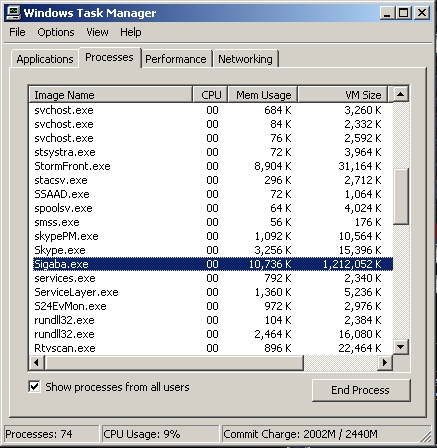This screenshot has height=448, width=437.
Task: Switch to the Performance tab
Action: (176, 59)
